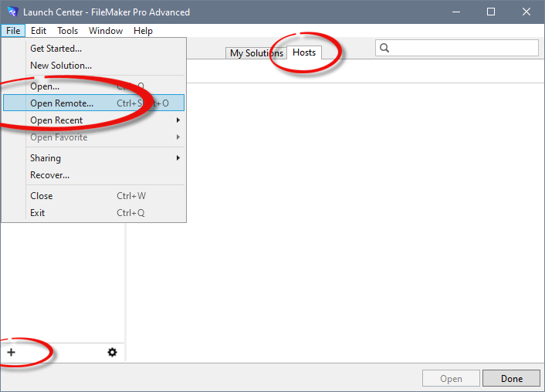This screenshot has width=545, height=392.
Task: Choose Get Started... from the File menu
Action: click(x=94, y=49)
